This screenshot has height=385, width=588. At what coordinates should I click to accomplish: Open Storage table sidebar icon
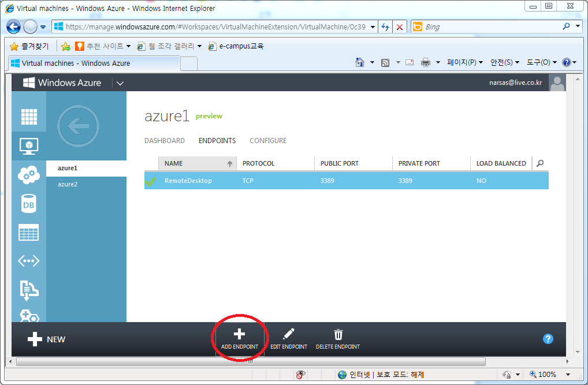point(29,233)
